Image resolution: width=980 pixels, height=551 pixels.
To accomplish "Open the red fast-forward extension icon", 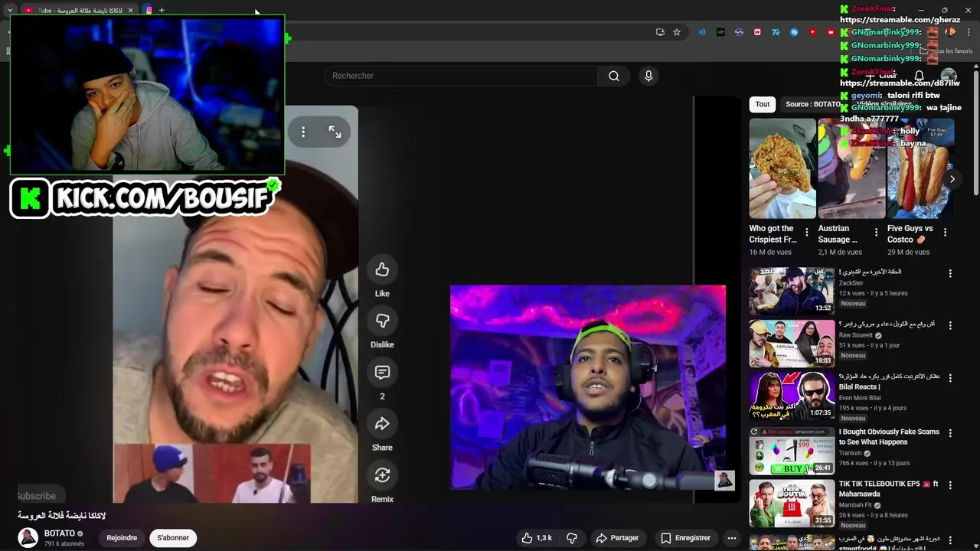I will [x=757, y=32].
